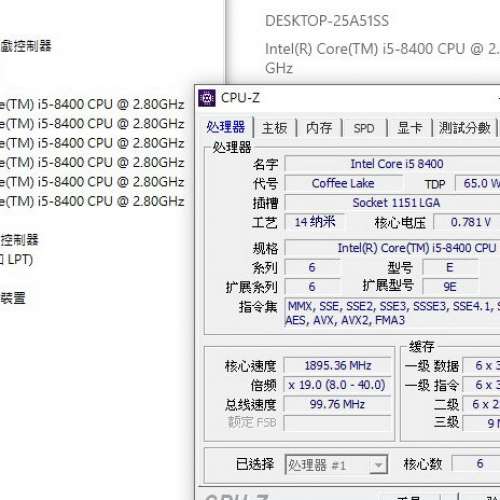Click the 一级 数据 cache value
The width and height of the screenshot is (500, 500).
click(x=482, y=366)
